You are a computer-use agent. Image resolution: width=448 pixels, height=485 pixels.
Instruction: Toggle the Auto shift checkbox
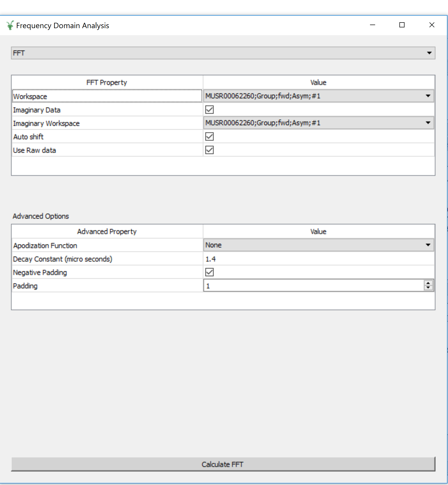[x=209, y=137]
